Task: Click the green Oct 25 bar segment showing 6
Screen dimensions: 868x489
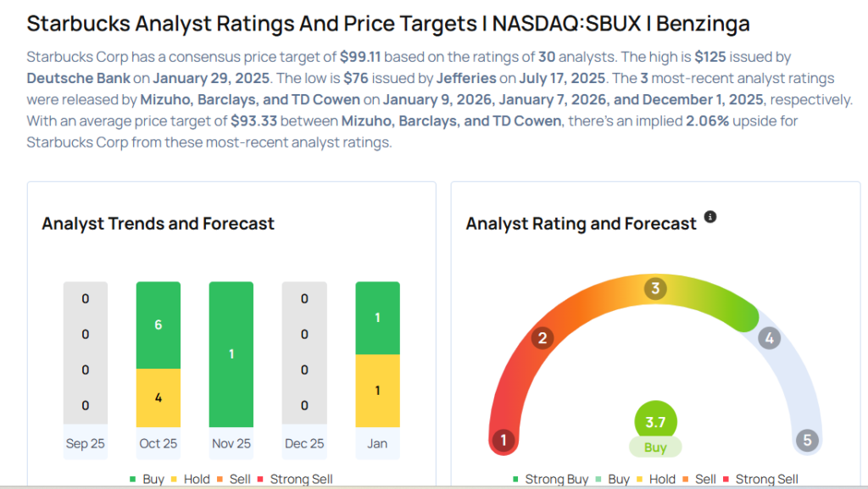Action: pyautogui.click(x=159, y=325)
